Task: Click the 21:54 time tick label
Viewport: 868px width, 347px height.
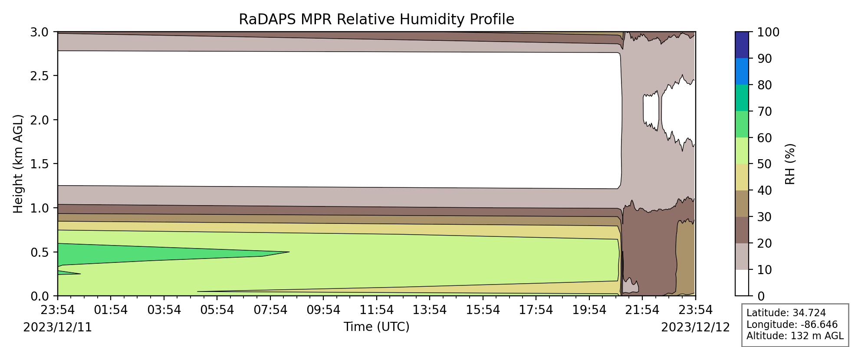Action: click(642, 310)
